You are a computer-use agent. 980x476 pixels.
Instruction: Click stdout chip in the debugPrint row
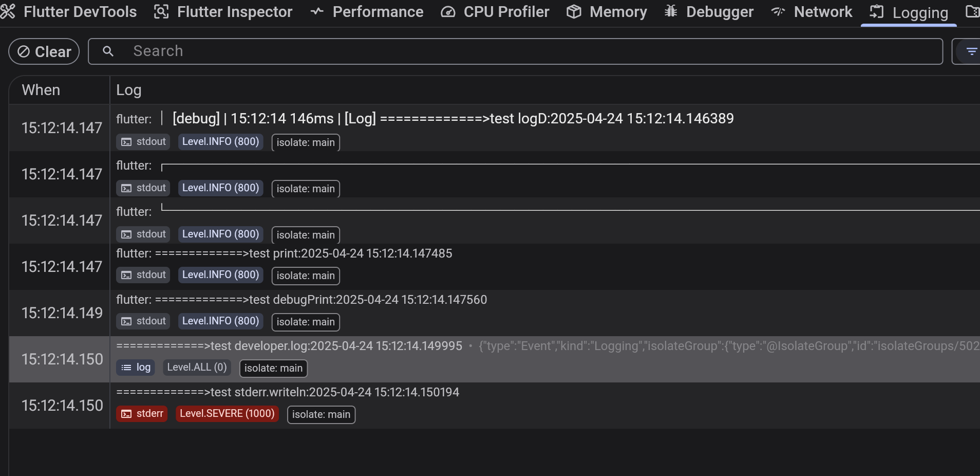click(x=143, y=321)
